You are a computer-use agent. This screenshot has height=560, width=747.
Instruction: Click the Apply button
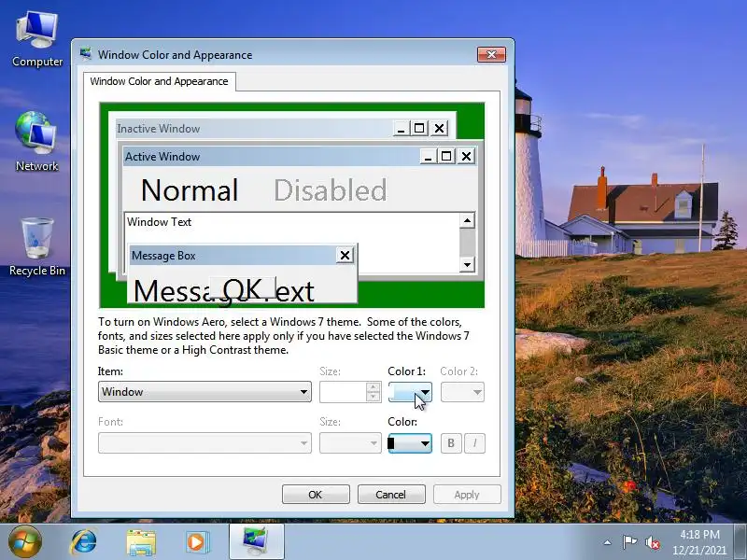point(467,495)
